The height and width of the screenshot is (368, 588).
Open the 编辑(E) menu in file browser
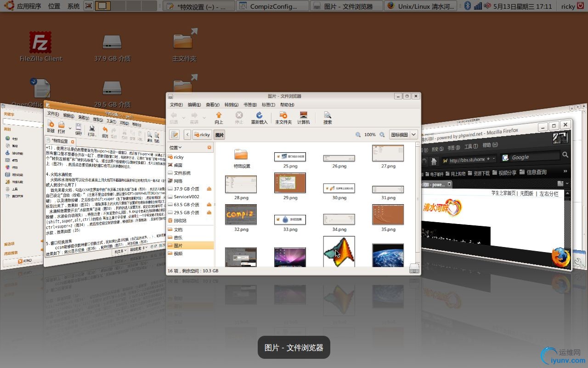tap(194, 105)
